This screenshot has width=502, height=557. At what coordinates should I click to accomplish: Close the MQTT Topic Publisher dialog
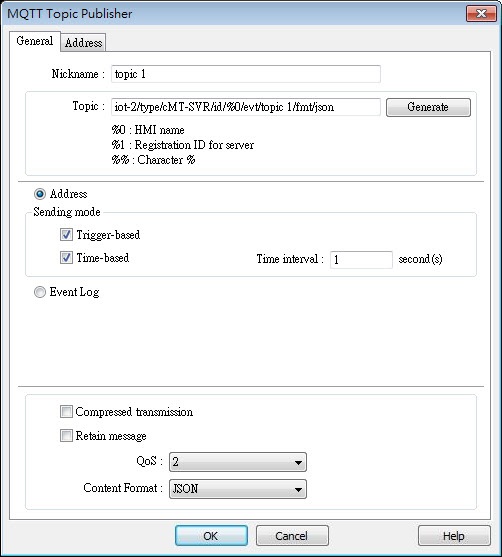click(x=481, y=13)
